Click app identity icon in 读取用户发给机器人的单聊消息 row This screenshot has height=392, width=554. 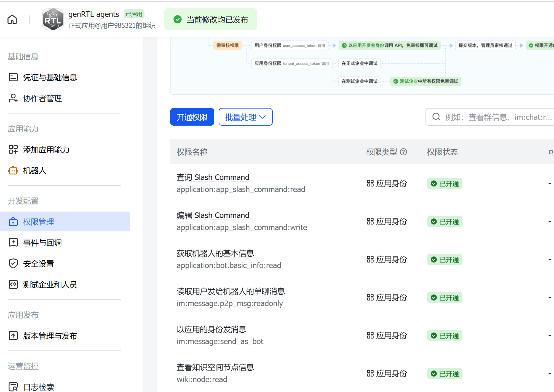(x=370, y=297)
